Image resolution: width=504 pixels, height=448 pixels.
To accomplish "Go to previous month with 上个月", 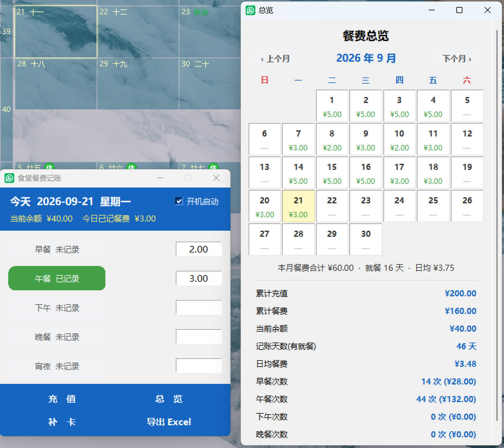I will click(x=275, y=59).
